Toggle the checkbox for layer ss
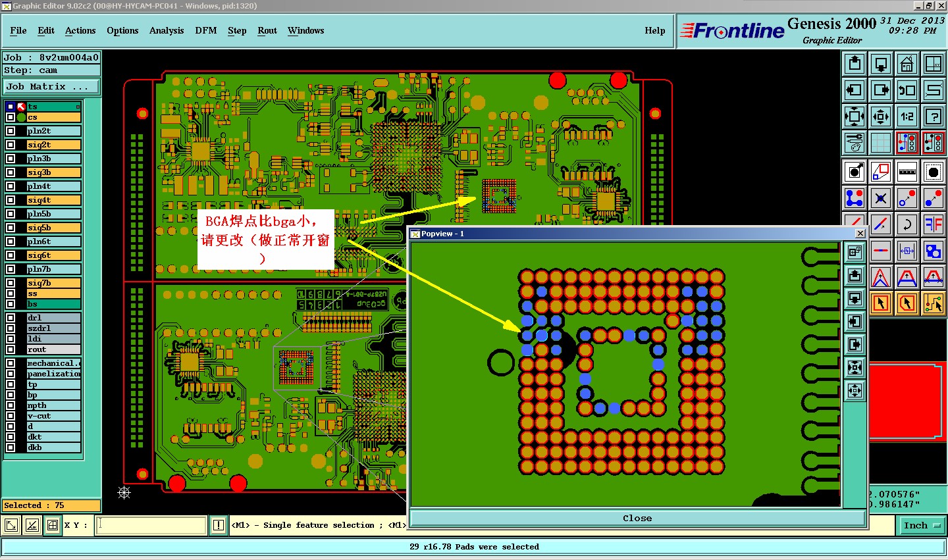 [11, 293]
